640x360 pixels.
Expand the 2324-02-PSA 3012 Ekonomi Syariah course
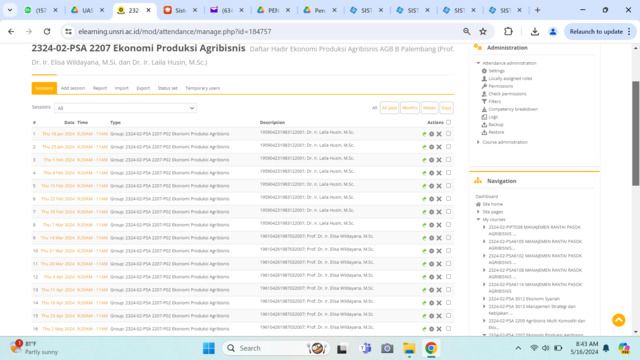[x=484, y=299]
